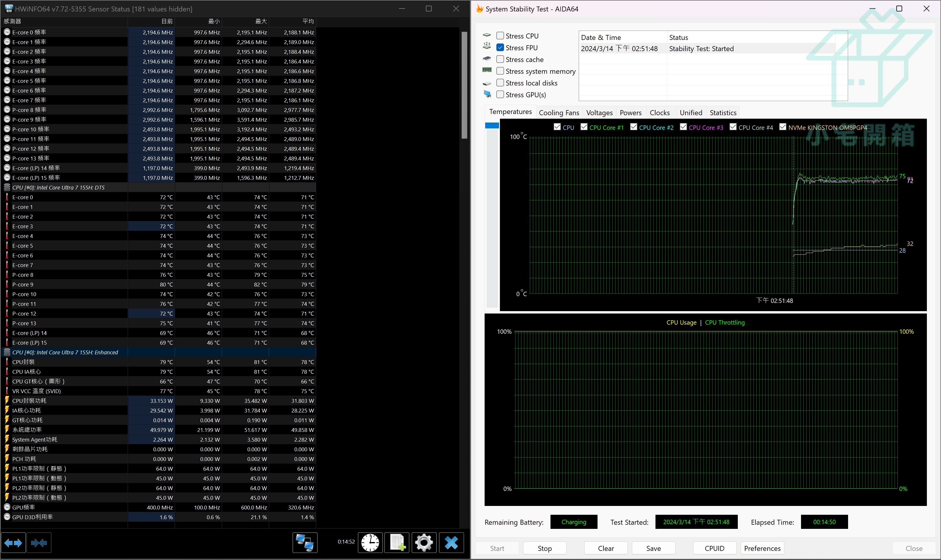Click clock icon beside GPU D3D利用率
Viewport: 941px width, 560px height.
pyautogui.click(x=7, y=517)
